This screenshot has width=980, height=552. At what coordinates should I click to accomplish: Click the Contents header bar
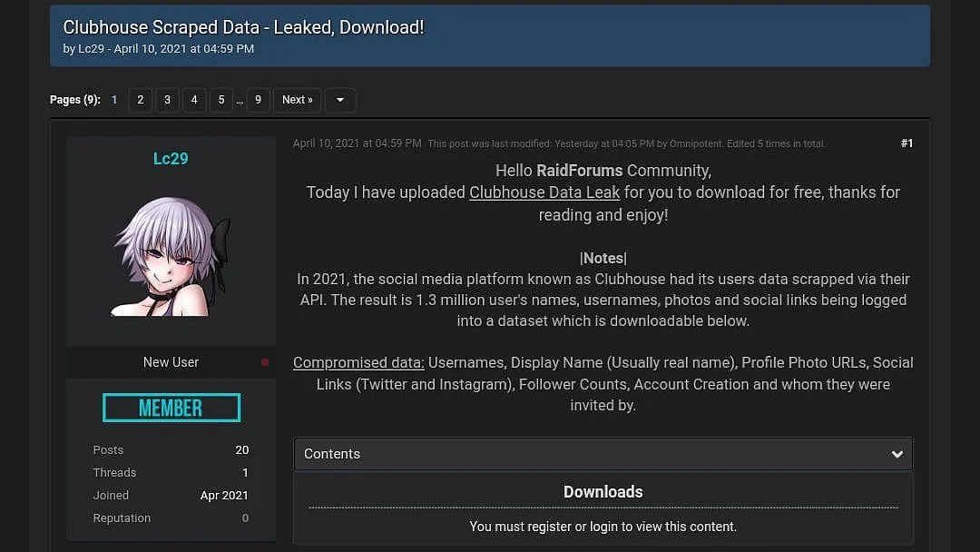coord(603,454)
